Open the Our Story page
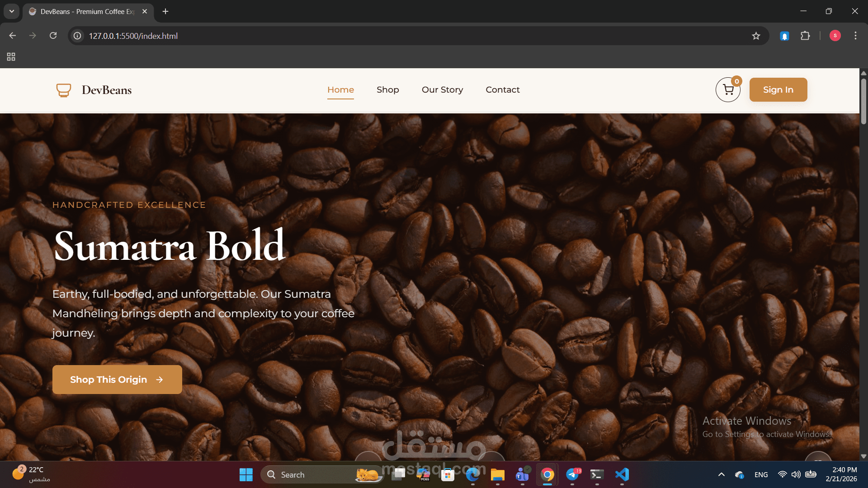 click(442, 90)
